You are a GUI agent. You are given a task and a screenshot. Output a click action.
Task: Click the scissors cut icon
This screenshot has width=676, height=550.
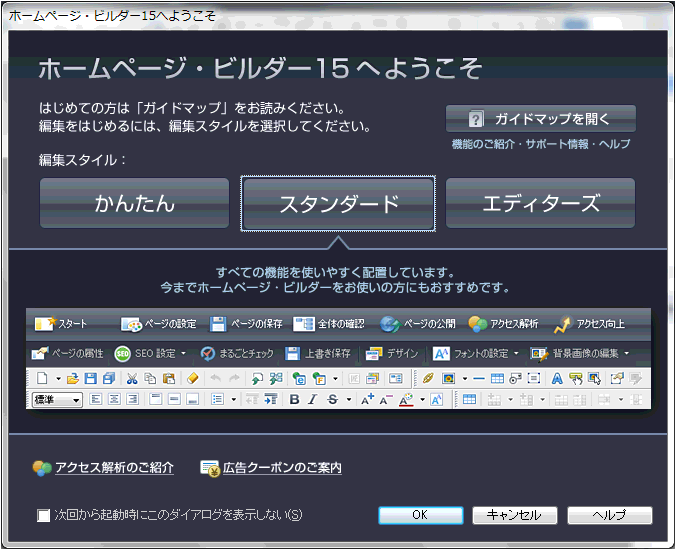pyautogui.click(x=132, y=378)
